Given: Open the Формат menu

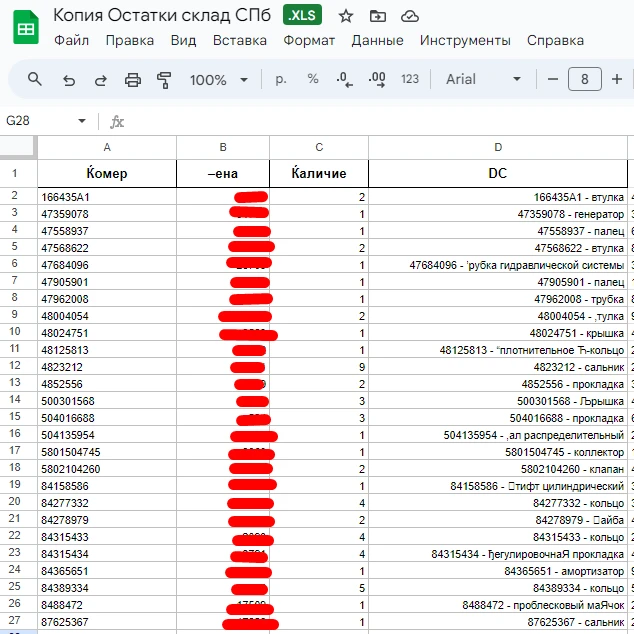Looking at the screenshot, I should pyautogui.click(x=309, y=40).
